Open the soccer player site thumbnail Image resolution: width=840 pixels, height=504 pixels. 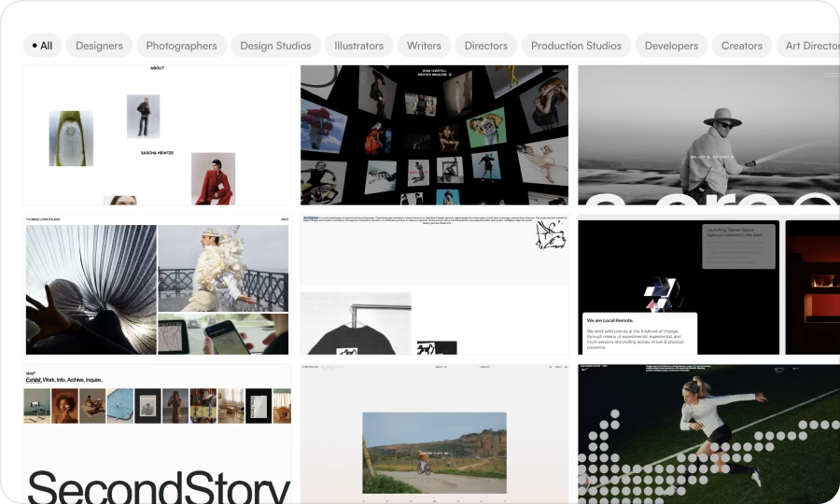click(708, 434)
